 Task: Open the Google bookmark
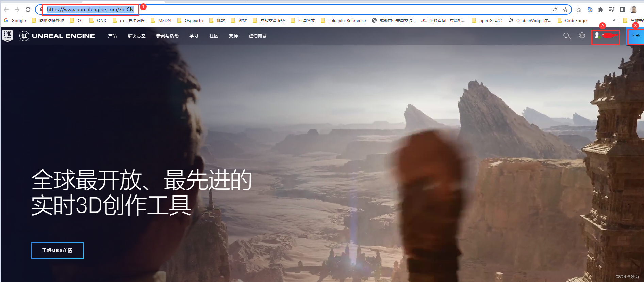click(15, 20)
